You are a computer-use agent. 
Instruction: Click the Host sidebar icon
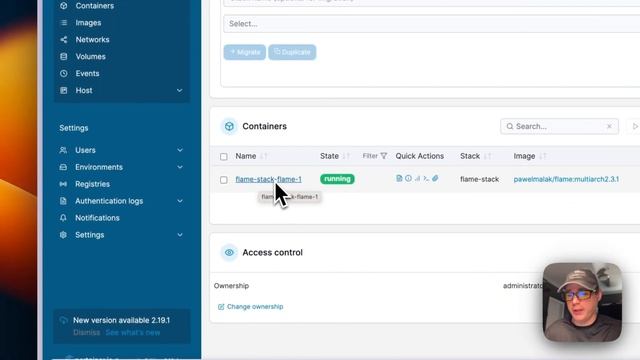coord(64,91)
